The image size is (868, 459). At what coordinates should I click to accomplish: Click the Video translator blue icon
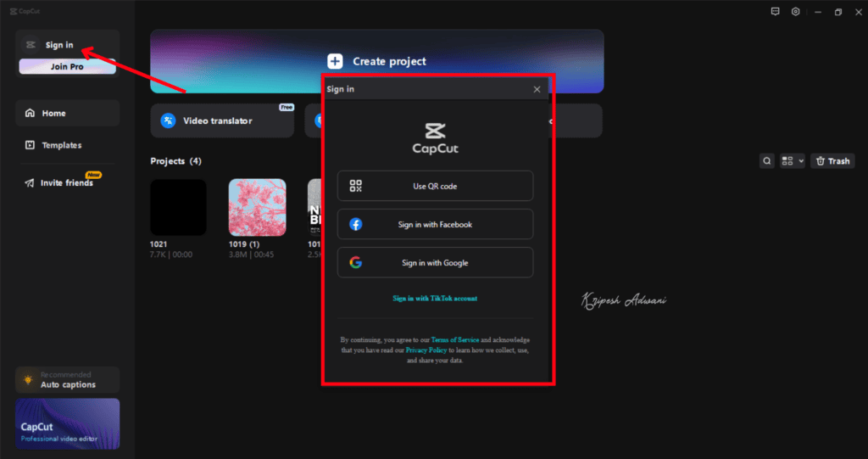(x=169, y=120)
